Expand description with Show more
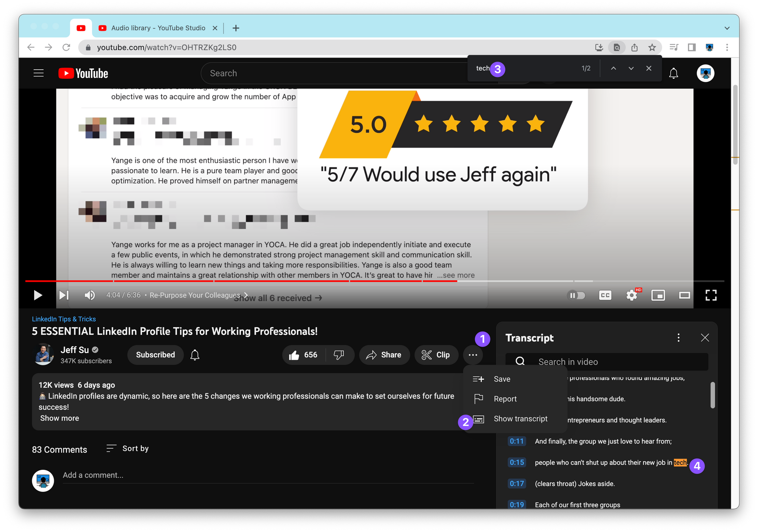 coord(60,418)
